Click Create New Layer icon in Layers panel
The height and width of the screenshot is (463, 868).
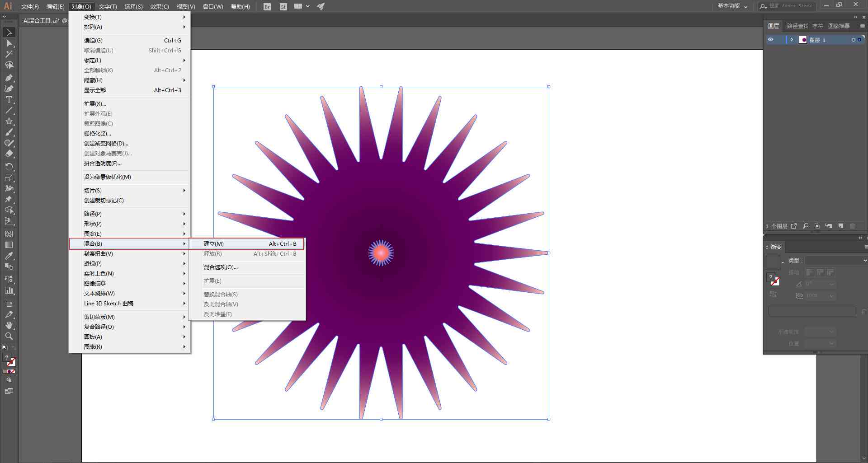841,226
